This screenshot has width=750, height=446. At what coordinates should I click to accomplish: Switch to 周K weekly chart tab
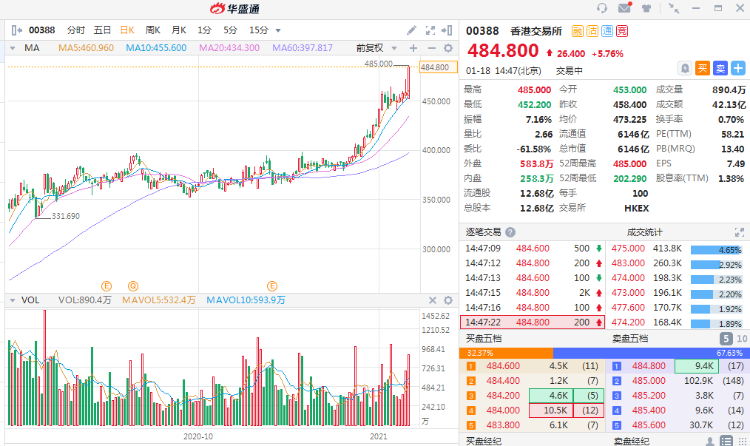click(x=153, y=30)
